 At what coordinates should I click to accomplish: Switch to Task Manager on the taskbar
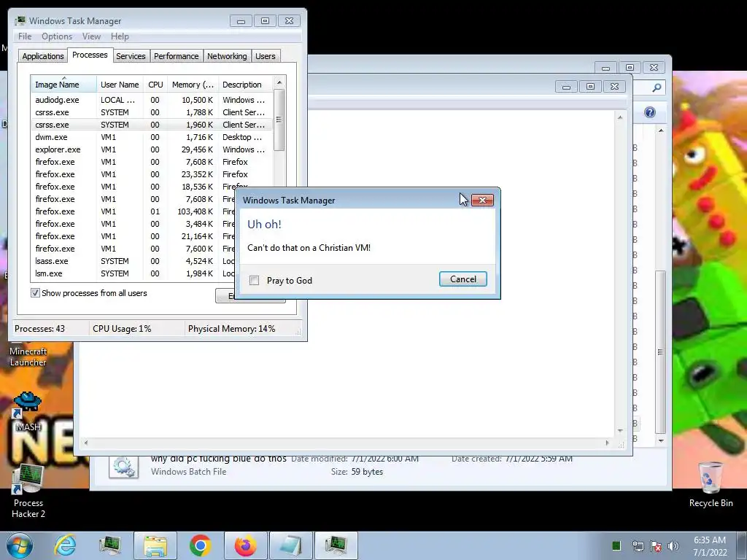[x=336, y=545]
